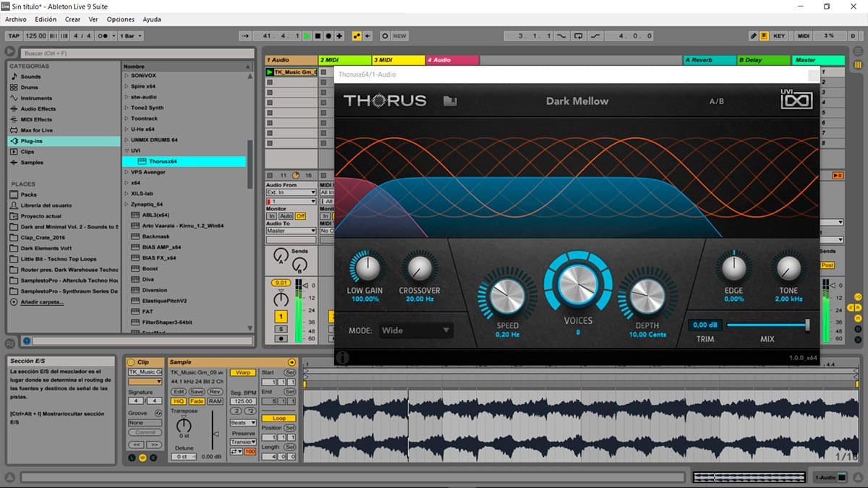Viewport: 868px width, 488px height.
Task: Click the sample Rev. button
Action: [216, 392]
